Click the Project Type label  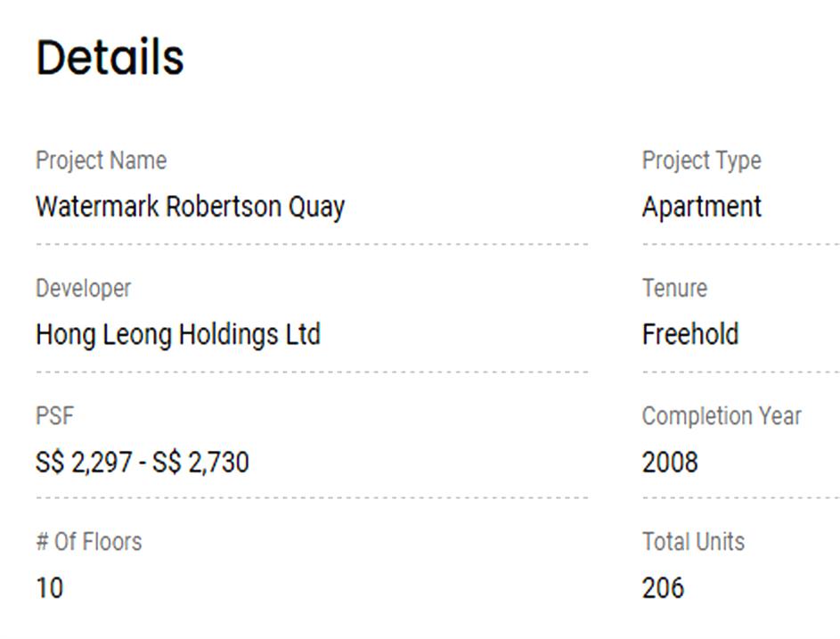[701, 160]
